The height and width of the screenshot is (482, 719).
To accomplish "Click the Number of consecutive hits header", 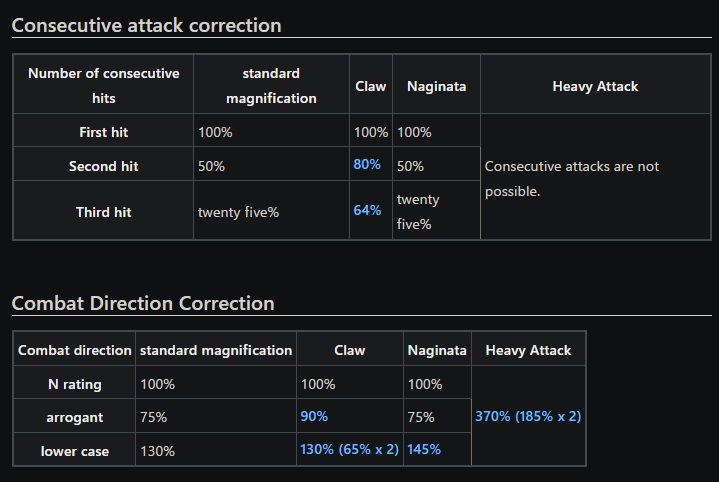I will tap(104, 86).
